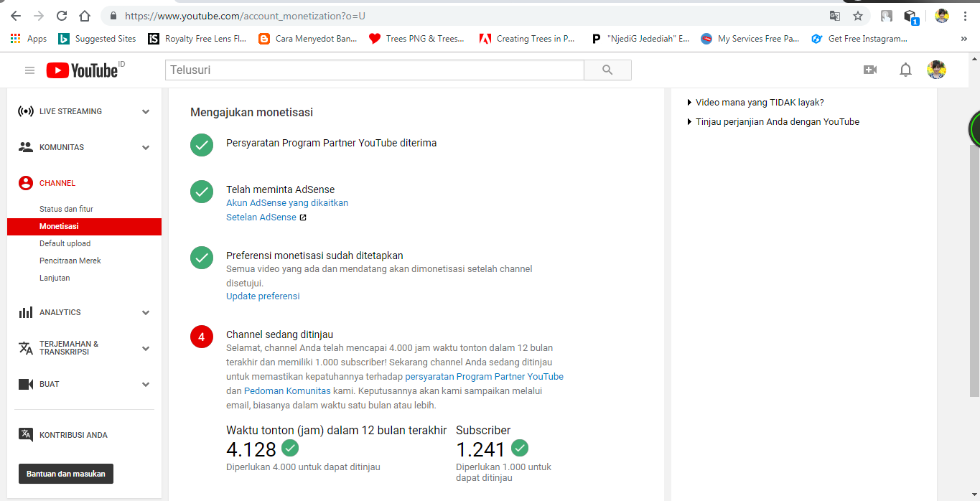This screenshot has width=980, height=501.
Task: Expand the Buat section chevron
Action: pos(146,384)
